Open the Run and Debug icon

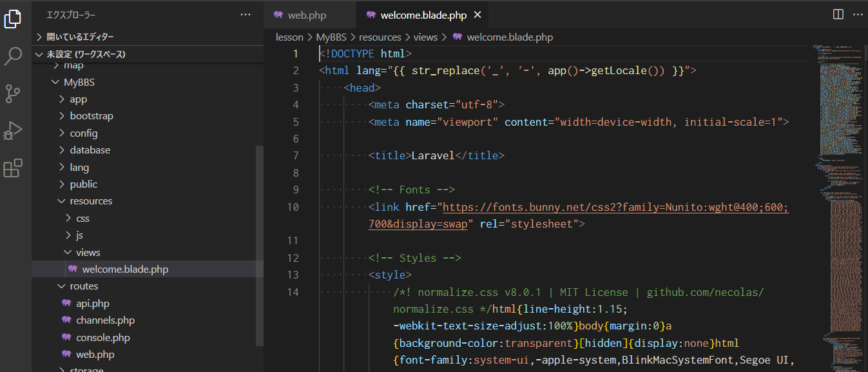point(13,130)
